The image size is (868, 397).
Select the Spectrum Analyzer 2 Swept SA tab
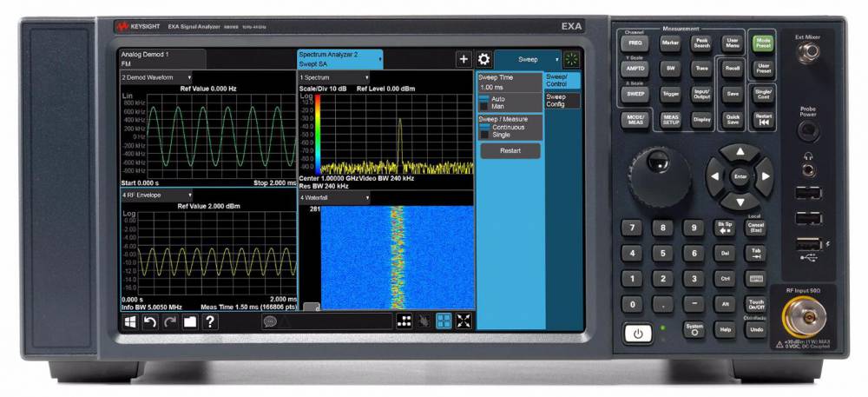click(339, 59)
